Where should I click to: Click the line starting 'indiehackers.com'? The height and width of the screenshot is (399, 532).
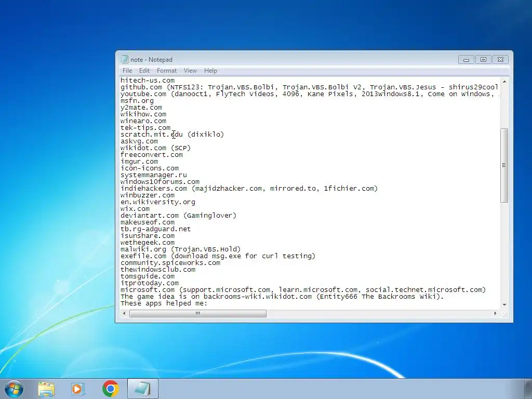[x=249, y=189]
